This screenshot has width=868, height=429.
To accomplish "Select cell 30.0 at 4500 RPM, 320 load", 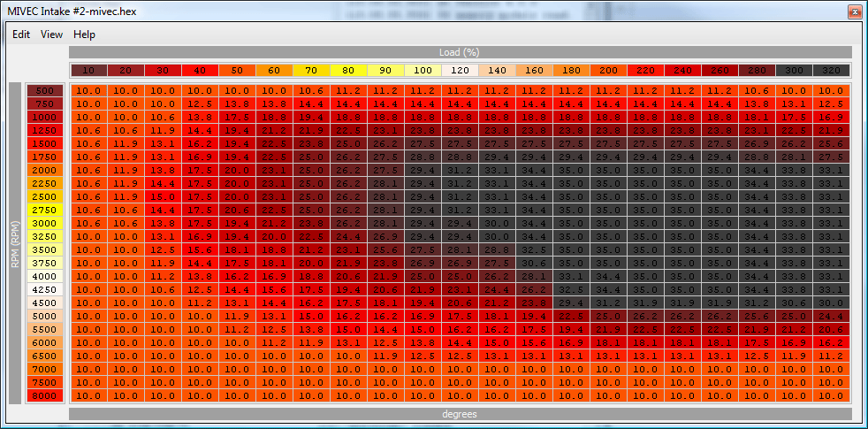I will (x=831, y=303).
